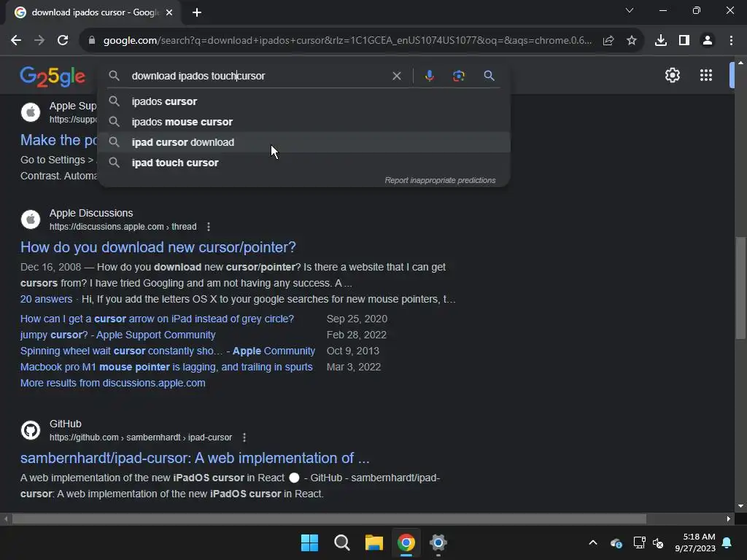
Task: Show hidden system tray icons
Action: click(x=593, y=542)
